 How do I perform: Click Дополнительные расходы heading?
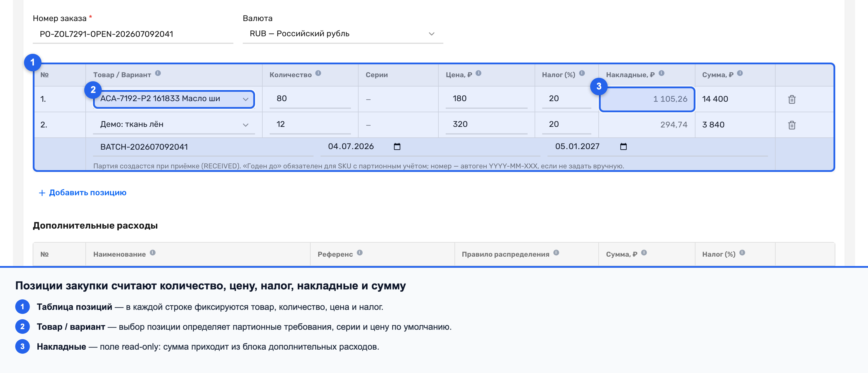95,225
